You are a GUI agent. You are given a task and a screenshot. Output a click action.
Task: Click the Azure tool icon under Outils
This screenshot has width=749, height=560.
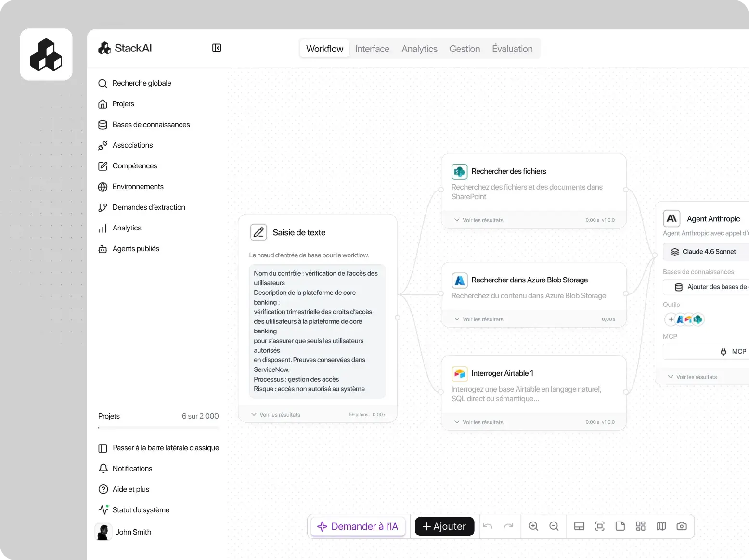tap(680, 319)
